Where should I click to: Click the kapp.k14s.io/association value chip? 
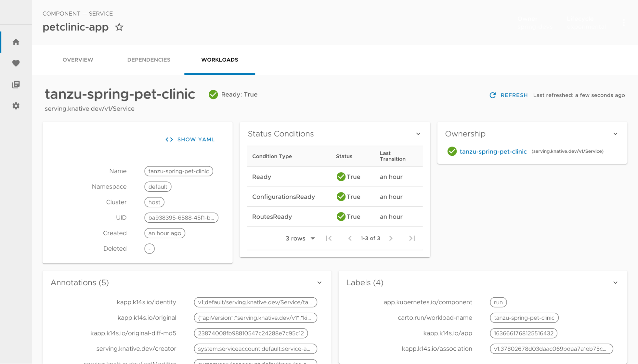[551, 349]
